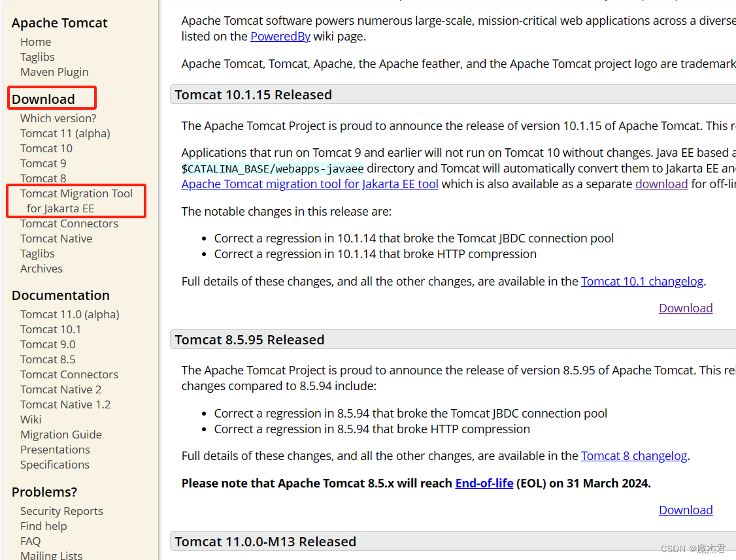Open the Which version? page

click(58, 118)
